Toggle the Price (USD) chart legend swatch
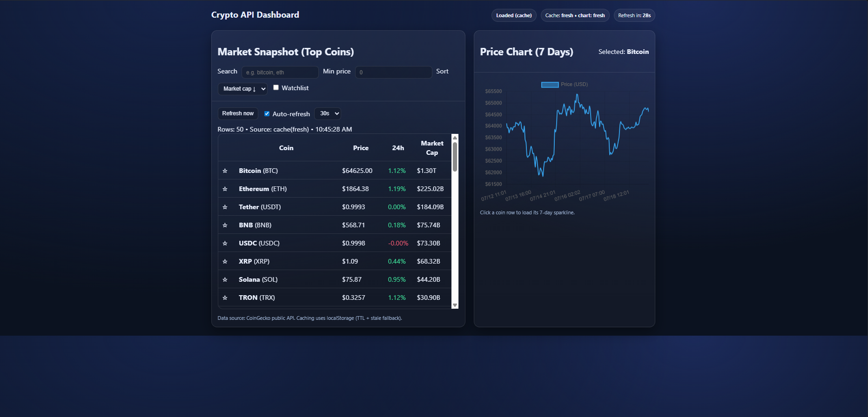The image size is (868, 417). click(x=550, y=85)
